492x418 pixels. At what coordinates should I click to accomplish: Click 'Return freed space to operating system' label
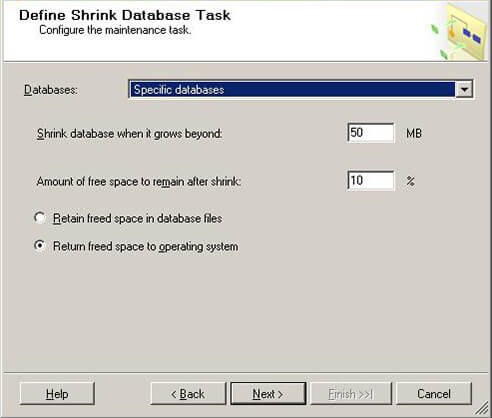coord(146,247)
